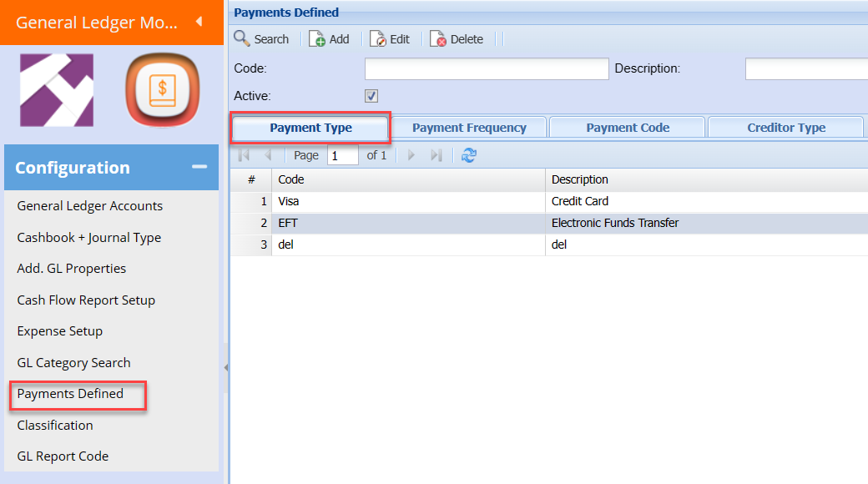Click the Edit record icon
Viewport: 868px width, 484px height.
(x=378, y=38)
